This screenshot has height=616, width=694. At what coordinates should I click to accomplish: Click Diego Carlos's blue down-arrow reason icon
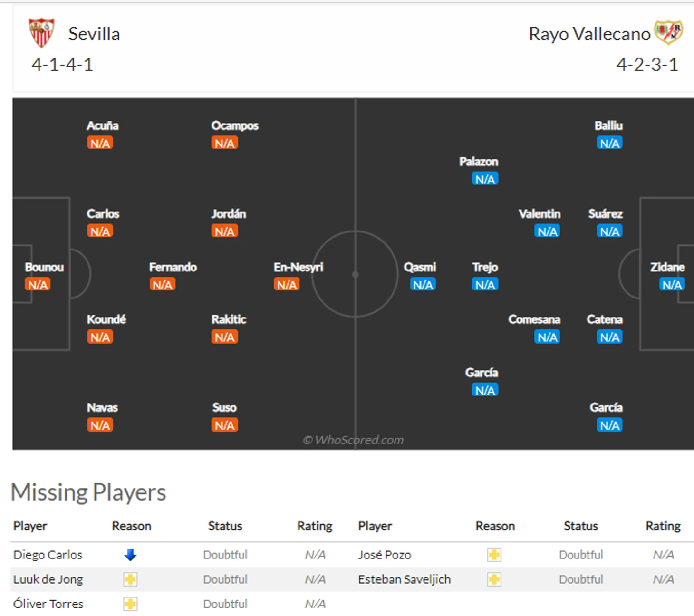(x=130, y=555)
